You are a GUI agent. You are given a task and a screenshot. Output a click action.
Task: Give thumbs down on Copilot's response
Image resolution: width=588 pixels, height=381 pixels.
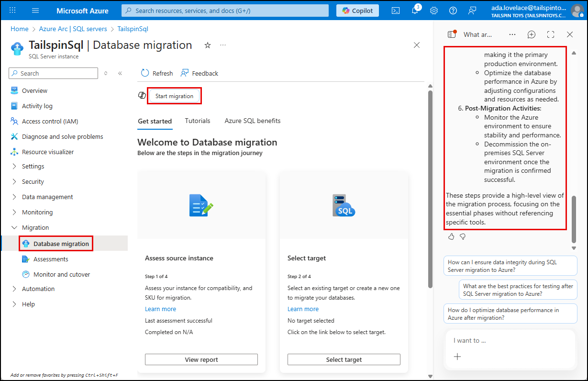[x=462, y=236]
